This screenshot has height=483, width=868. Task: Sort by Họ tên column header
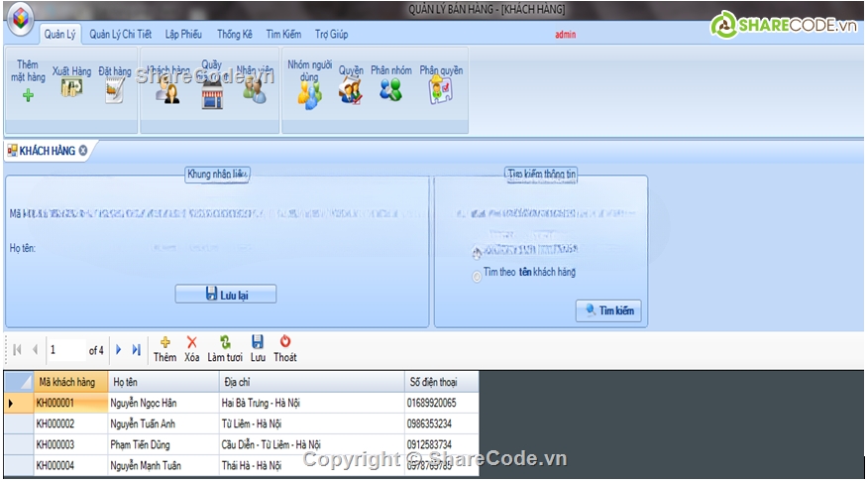(163, 382)
